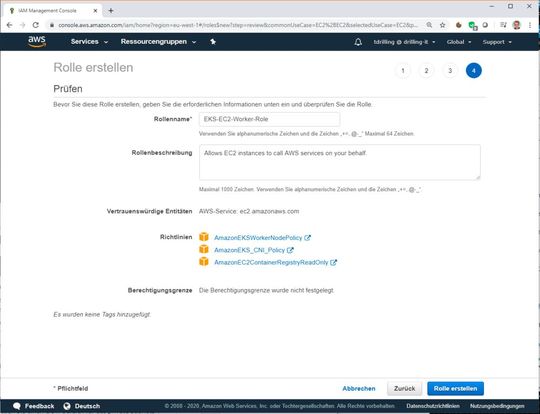540x414 pixels.
Task: Open the Feedback link in footer
Action: point(39,406)
